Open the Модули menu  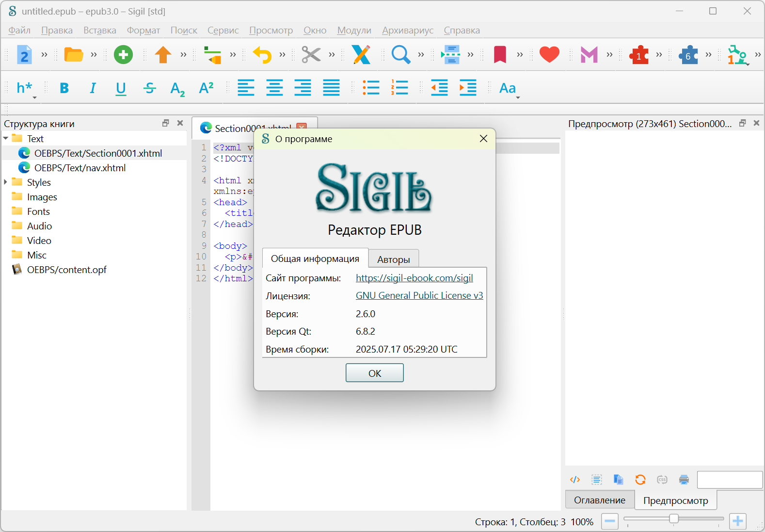pos(354,30)
